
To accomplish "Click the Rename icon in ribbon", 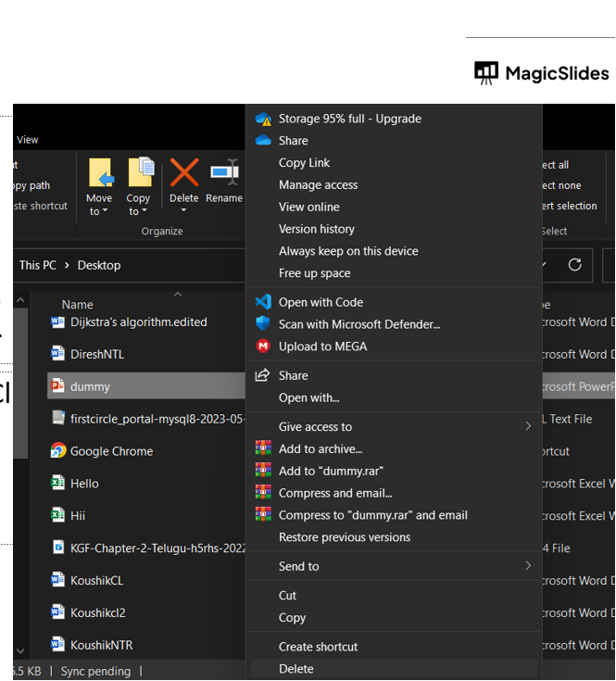I will [224, 173].
